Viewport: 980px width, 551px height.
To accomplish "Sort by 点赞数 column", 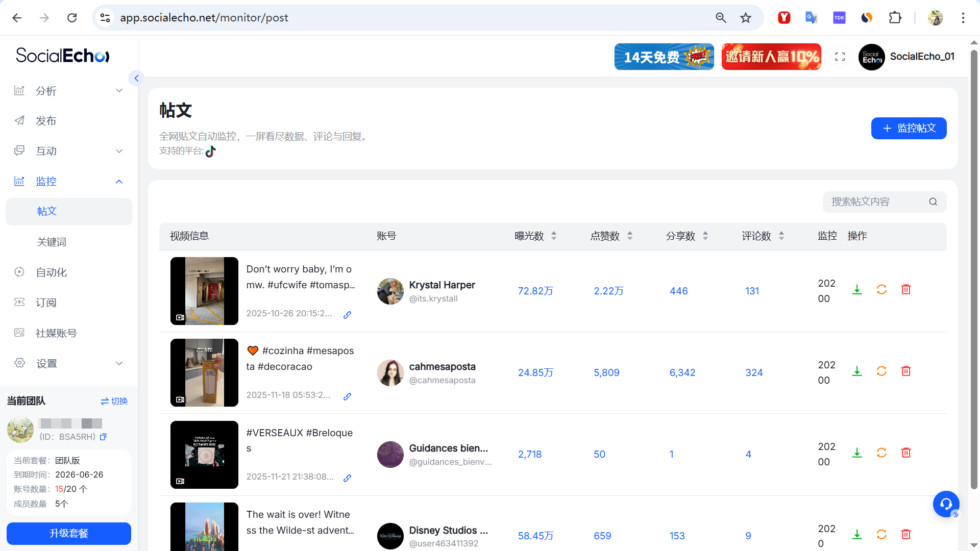I will tap(630, 236).
